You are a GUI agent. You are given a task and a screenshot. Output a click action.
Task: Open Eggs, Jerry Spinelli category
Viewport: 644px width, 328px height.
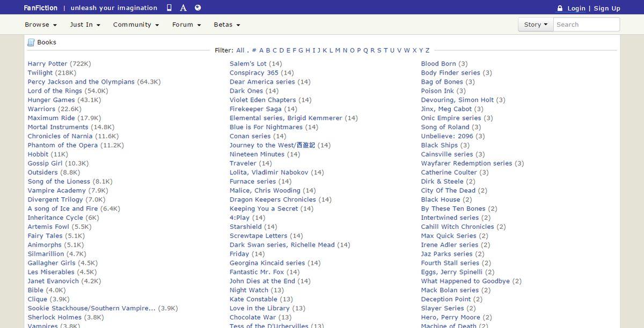point(452,272)
